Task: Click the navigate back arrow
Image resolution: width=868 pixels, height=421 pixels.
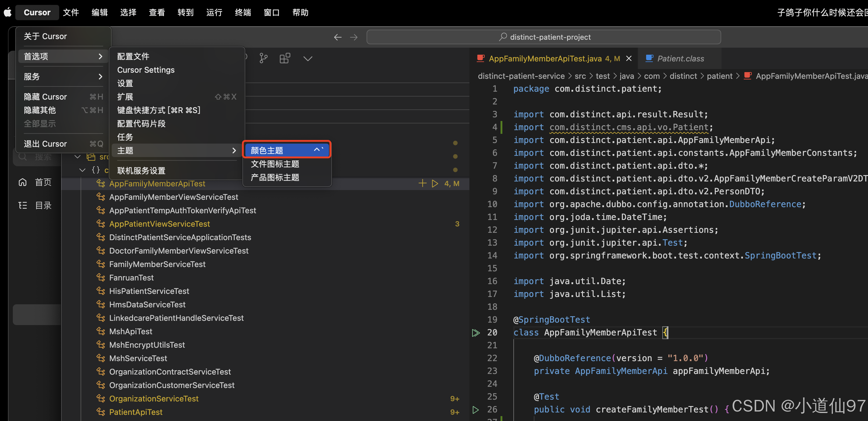Action: click(338, 37)
